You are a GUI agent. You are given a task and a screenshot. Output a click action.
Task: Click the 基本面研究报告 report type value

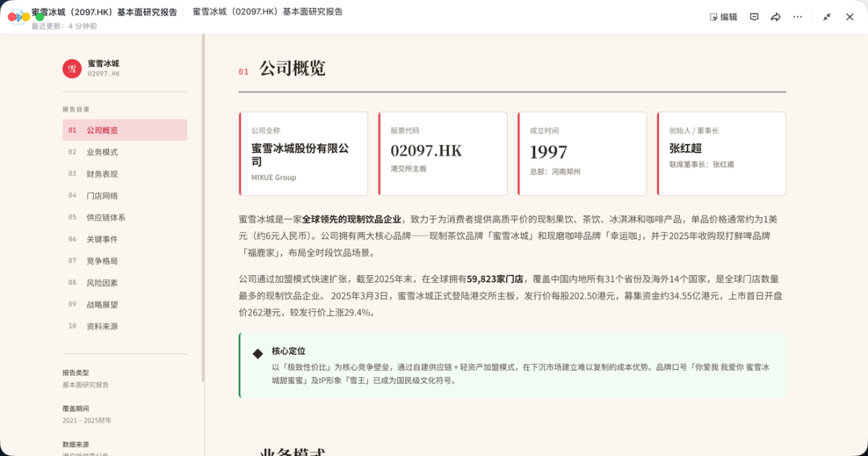[85, 384]
